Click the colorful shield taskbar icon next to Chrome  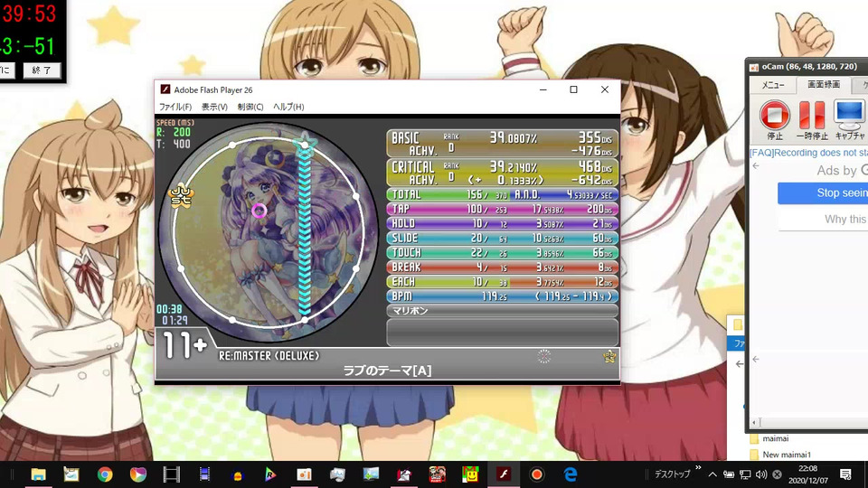(137, 474)
